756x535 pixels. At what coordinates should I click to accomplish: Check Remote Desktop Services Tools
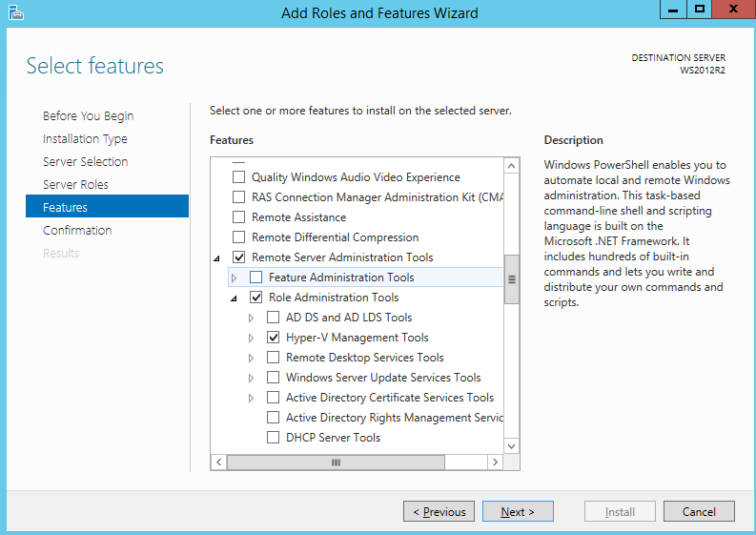tap(273, 357)
